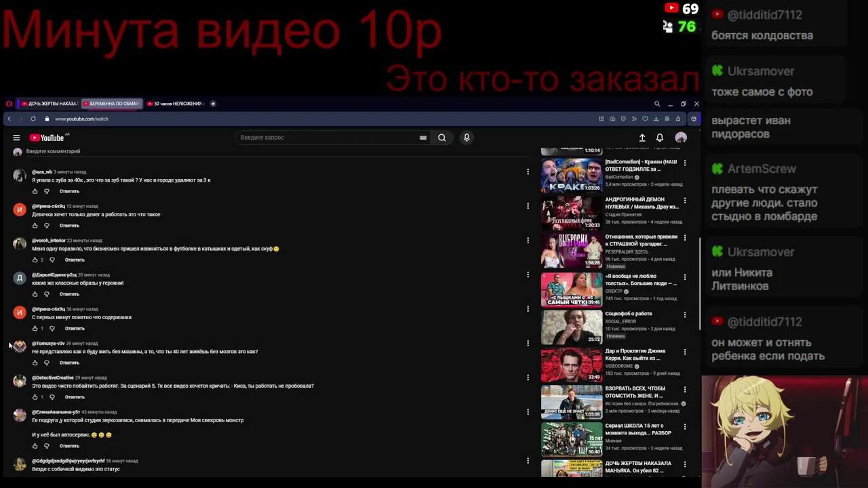This screenshot has width=868, height=488.
Task: Open options menu of BadComedian Кракен video
Action: 685,163
